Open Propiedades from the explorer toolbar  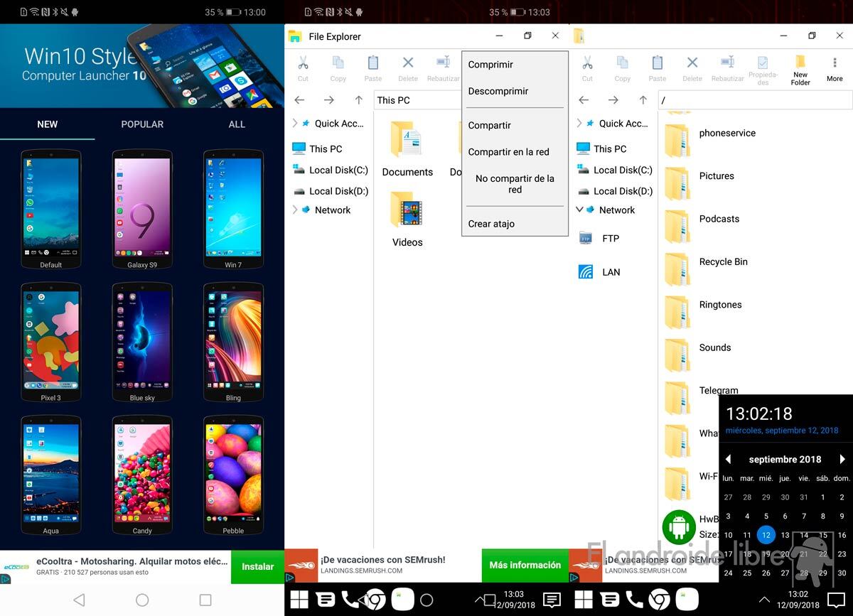point(763,70)
